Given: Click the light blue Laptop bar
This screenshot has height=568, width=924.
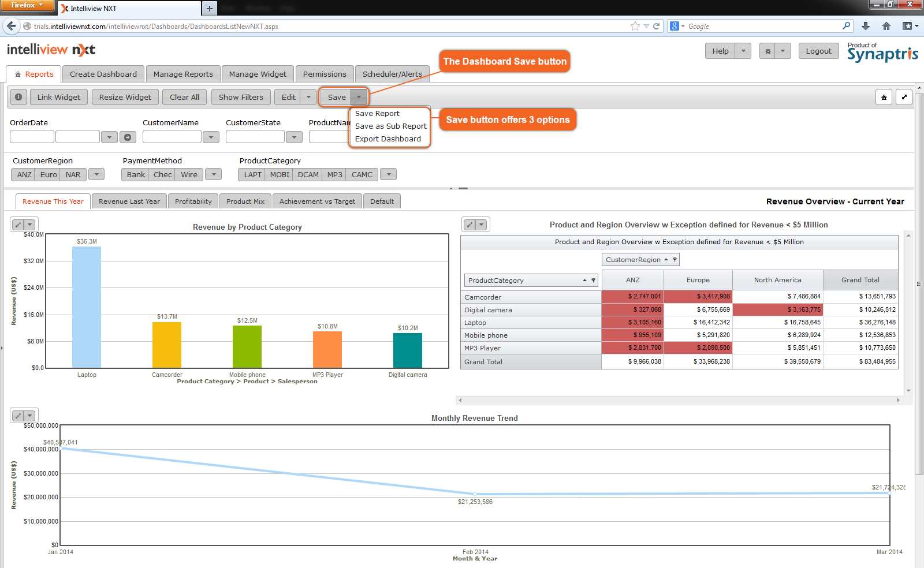Looking at the screenshot, I should 87,307.
